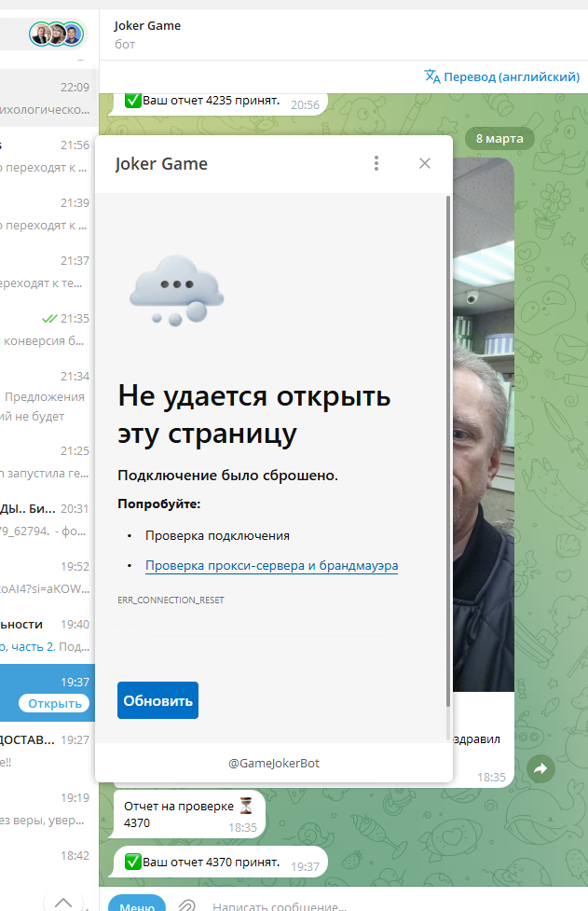Image resolution: width=588 pixels, height=911 pixels.
Task: Click the forward arrow beside the photo message
Action: (x=540, y=768)
